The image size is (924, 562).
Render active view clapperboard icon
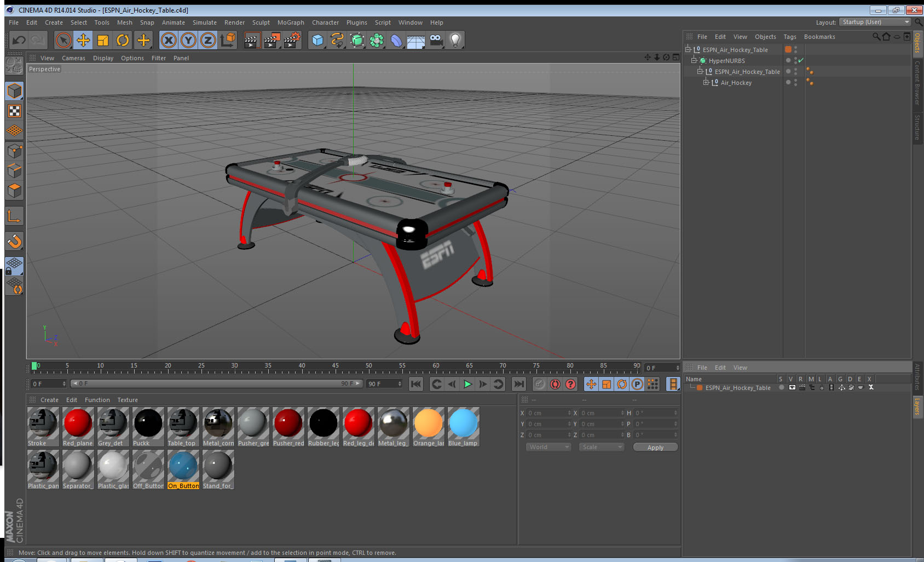[x=252, y=40]
